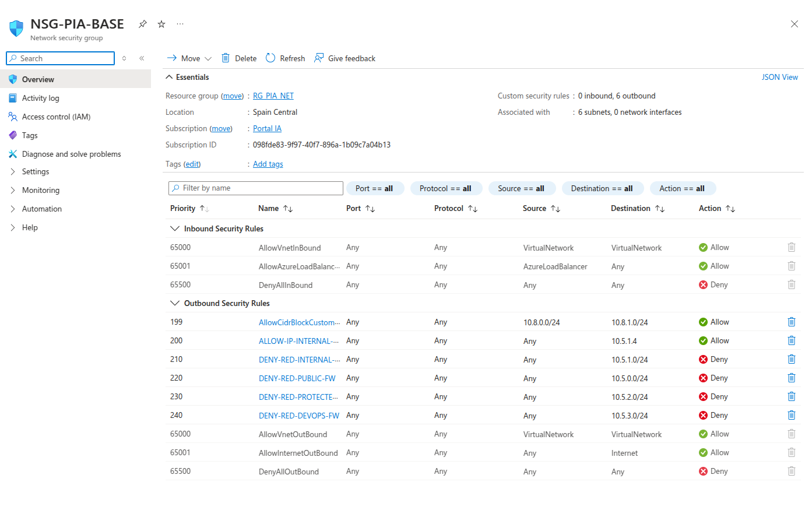Open the DENY-RED-PUBLIC-FW rule
The width and height of the screenshot is (812, 517).
tap(297, 378)
